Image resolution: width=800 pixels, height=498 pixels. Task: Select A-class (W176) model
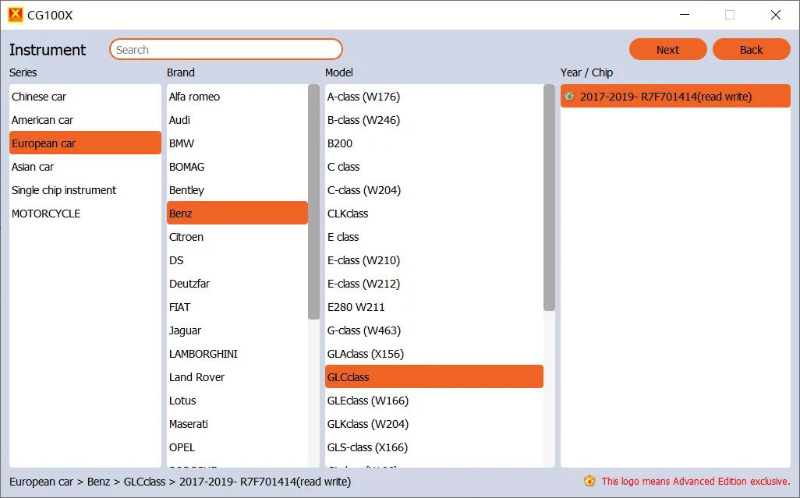[363, 97]
